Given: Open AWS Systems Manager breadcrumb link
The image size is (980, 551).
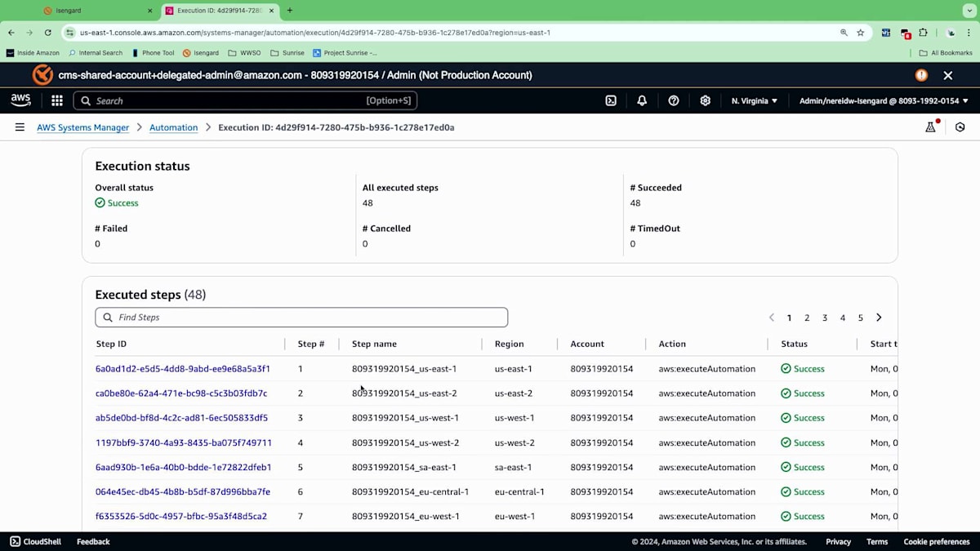Looking at the screenshot, I should [82, 127].
